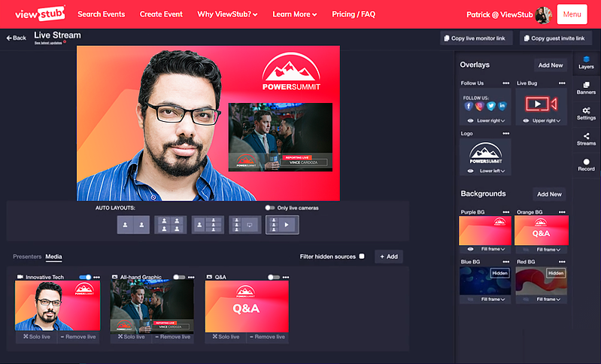601x364 pixels.
Task: Solo live the Innovative Tech source
Action: pos(37,337)
